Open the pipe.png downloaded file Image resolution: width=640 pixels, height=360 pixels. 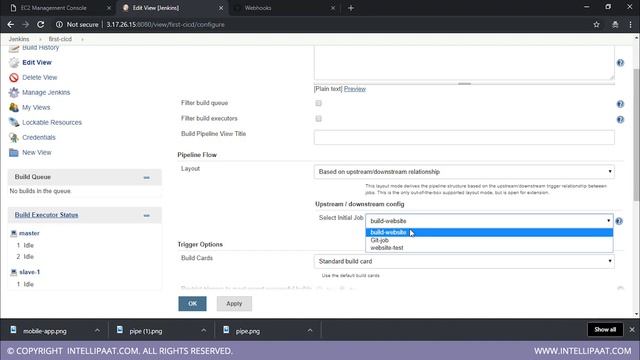248,331
